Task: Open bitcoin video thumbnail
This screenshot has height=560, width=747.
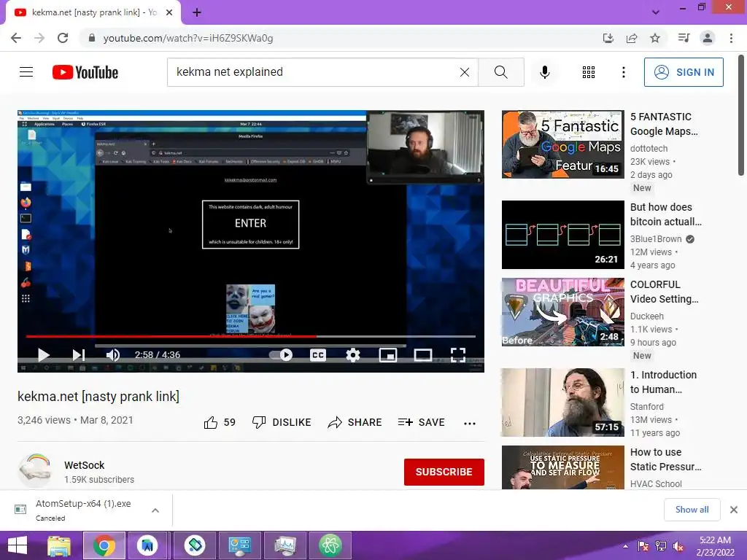Action: 563,235
